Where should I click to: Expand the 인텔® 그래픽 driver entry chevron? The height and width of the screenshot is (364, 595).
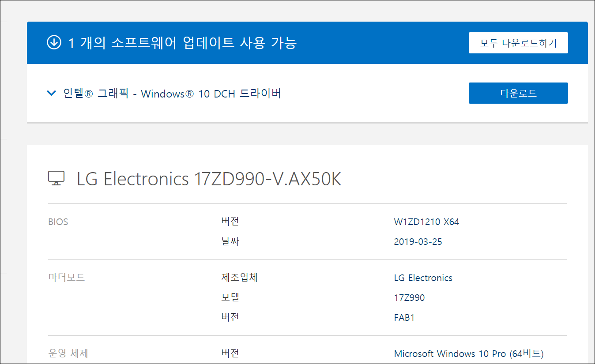click(52, 93)
